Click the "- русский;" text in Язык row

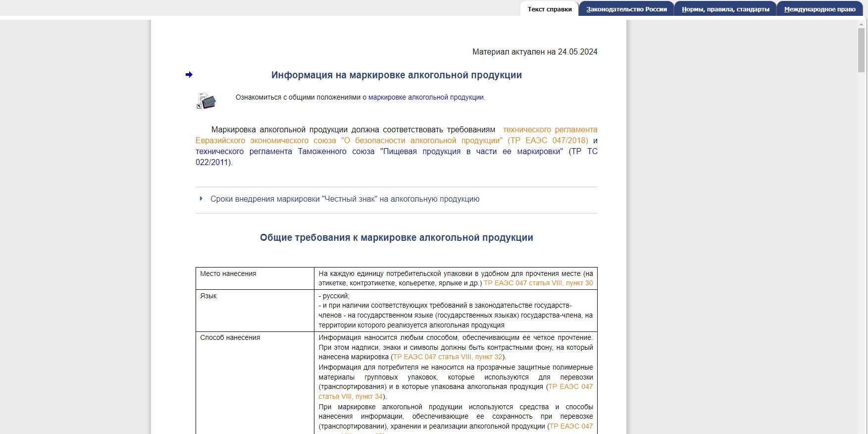coord(334,296)
